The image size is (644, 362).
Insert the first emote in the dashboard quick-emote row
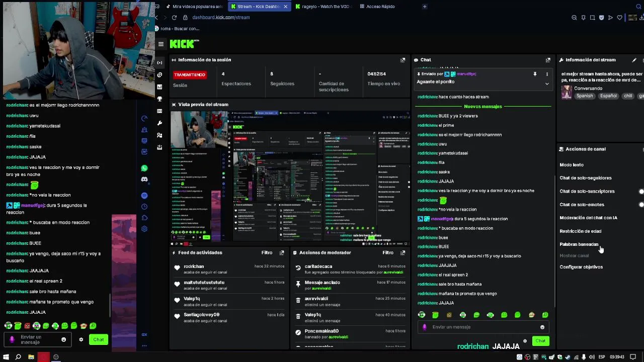422,315
